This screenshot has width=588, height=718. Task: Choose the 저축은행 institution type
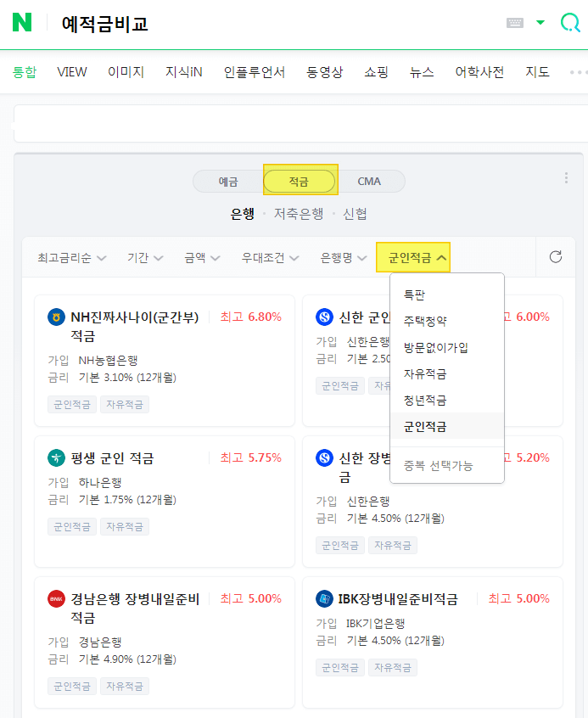[299, 214]
